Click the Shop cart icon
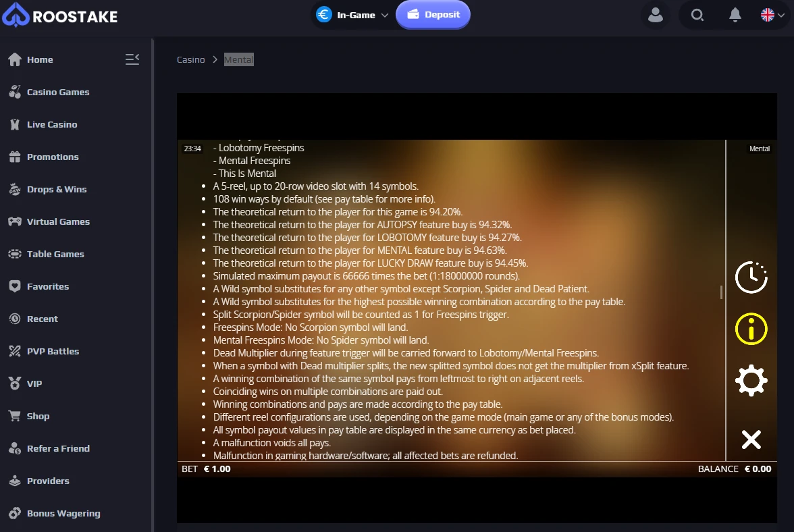The height and width of the screenshot is (532, 794). point(15,416)
